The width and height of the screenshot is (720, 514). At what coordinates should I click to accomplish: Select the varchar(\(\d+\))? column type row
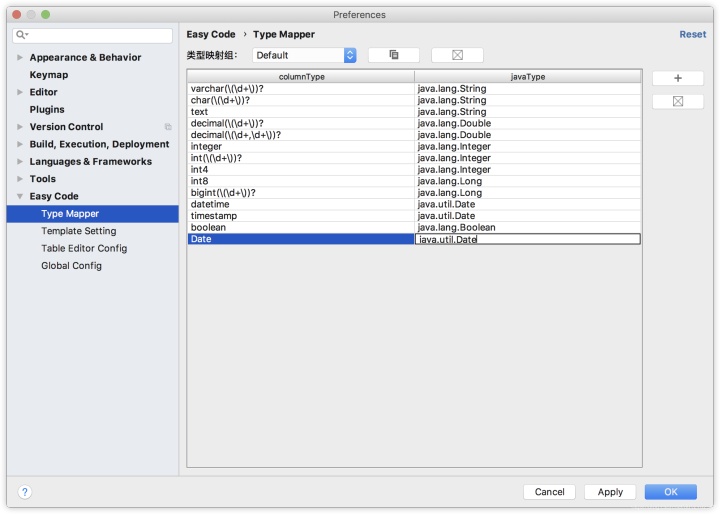pyautogui.click(x=301, y=89)
